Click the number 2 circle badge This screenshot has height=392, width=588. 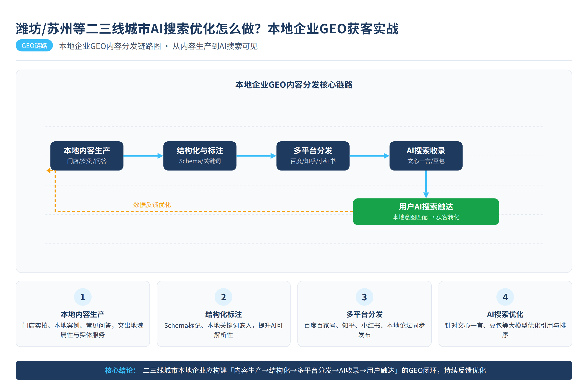tap(223, 297)
